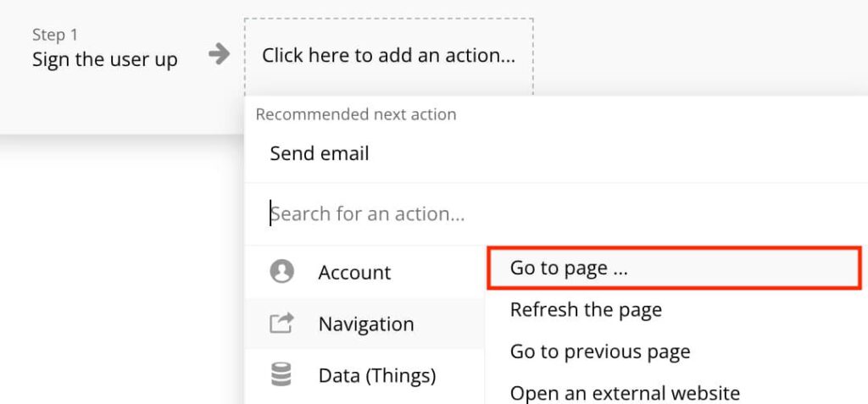Click the blank white canvas below Step 1

tap(122, 266)
